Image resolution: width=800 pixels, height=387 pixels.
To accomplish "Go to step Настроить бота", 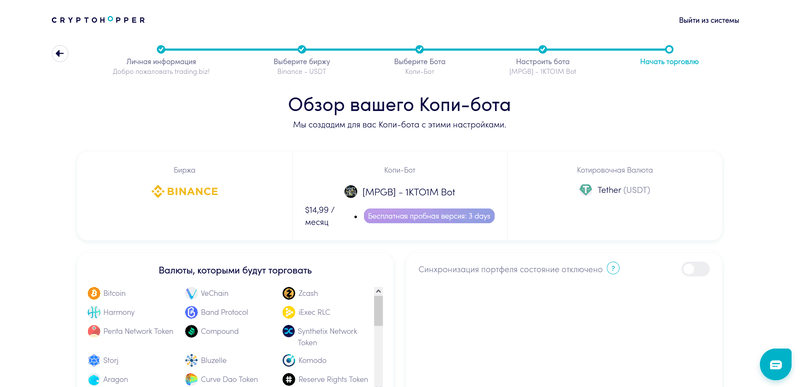I will (x=543, y=62).
